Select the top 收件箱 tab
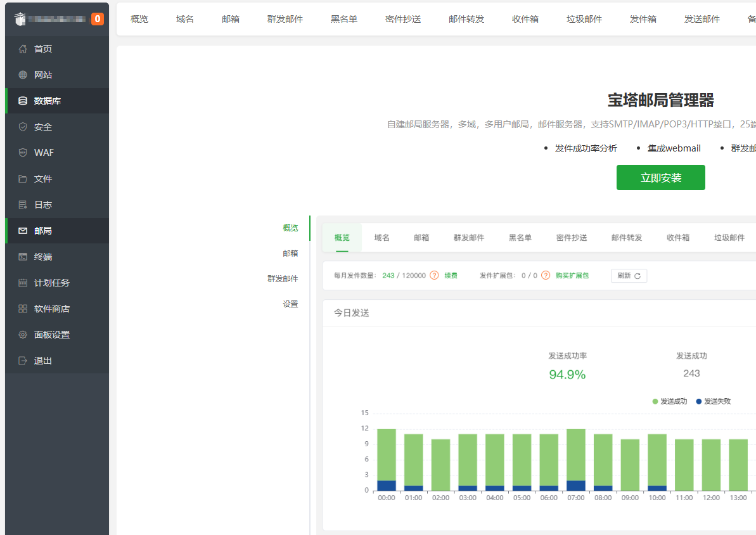This screenshot has width=756, height=535. 525,19
